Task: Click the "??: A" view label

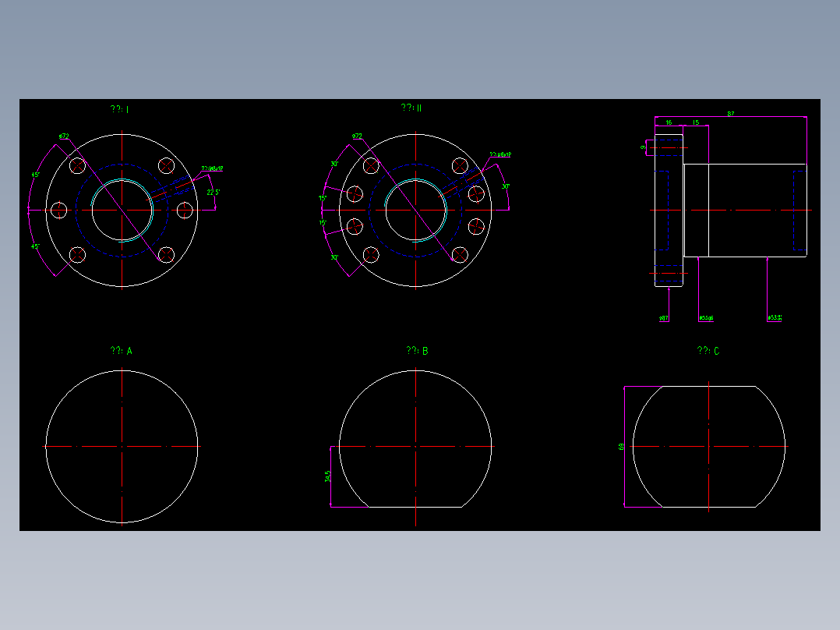Action: (121, 351)
